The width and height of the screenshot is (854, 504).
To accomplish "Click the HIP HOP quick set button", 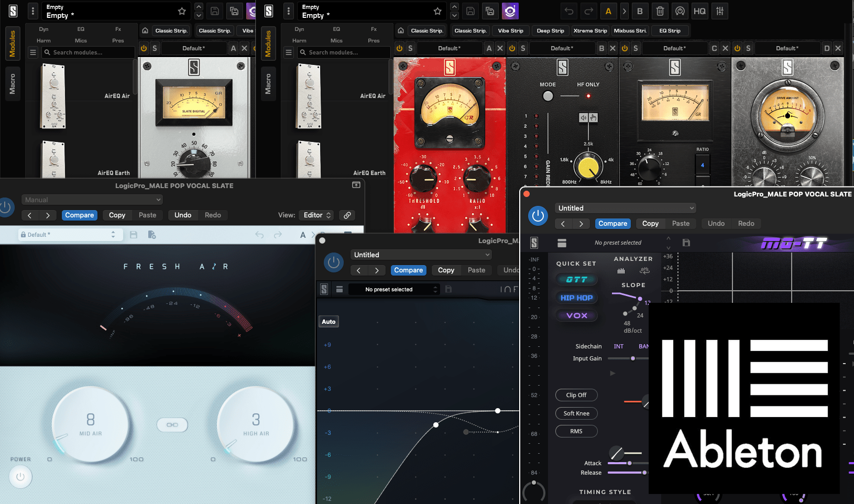I will [x=576, y=298].
